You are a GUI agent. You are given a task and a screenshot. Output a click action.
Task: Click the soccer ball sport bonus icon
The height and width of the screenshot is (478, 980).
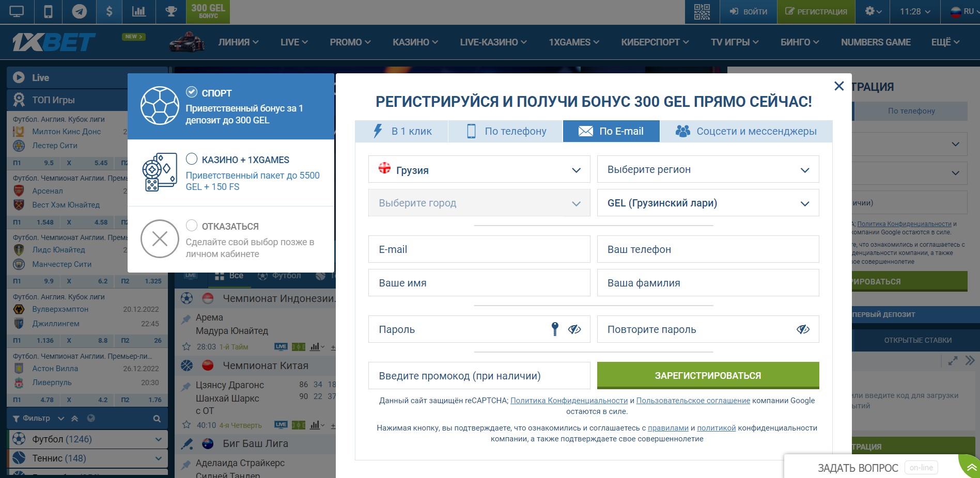point(160,106)
